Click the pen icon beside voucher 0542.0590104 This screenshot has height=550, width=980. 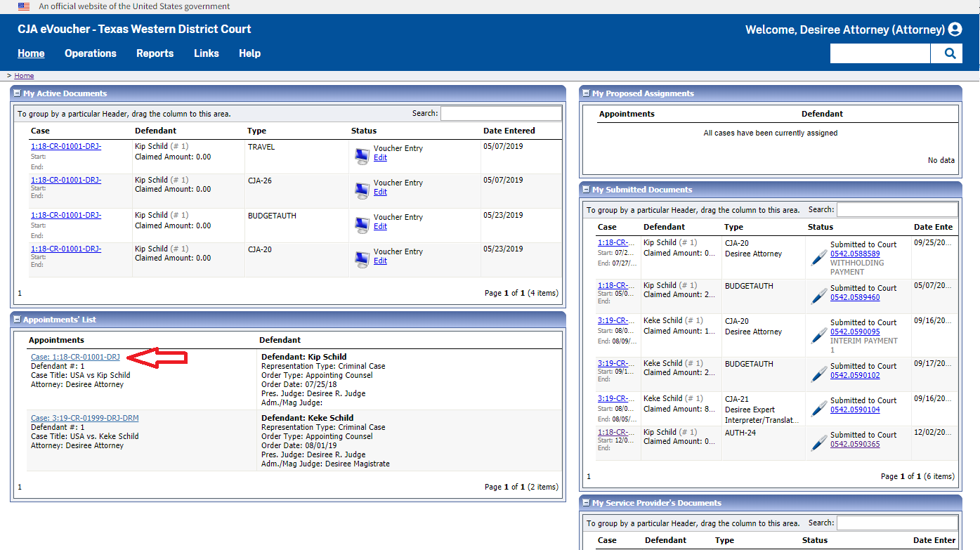pyautogui.click(x=818, y=409)
